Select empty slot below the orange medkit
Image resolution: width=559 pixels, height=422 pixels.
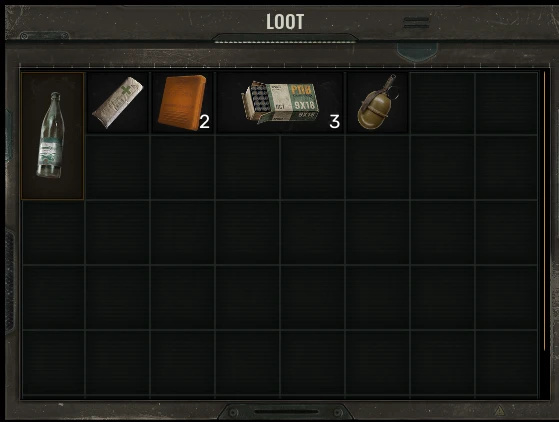(183, 168)
